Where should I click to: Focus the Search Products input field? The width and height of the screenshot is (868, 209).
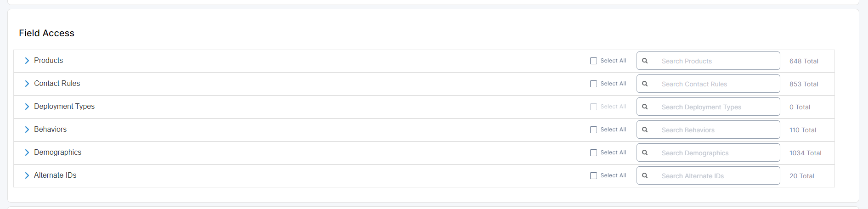pyautogui.click(x=716, y=61)
